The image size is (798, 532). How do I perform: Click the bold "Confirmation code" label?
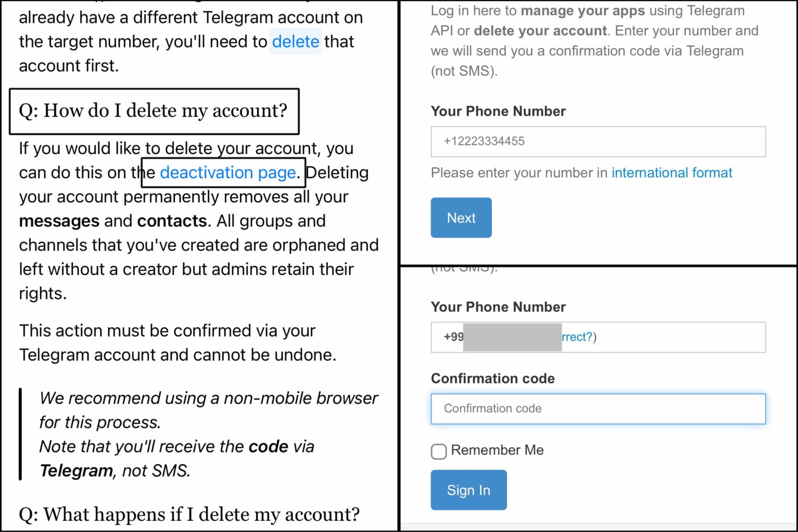[x=493, y=378]
